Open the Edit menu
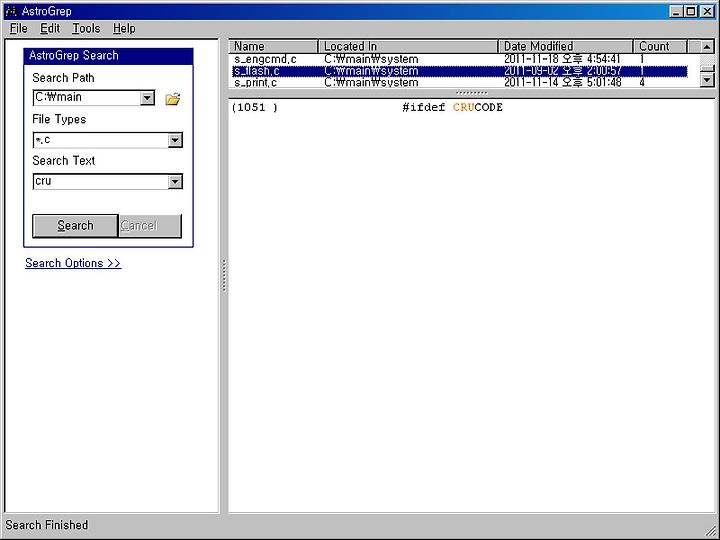The image size is (720, 540). [x=50, y=28]
